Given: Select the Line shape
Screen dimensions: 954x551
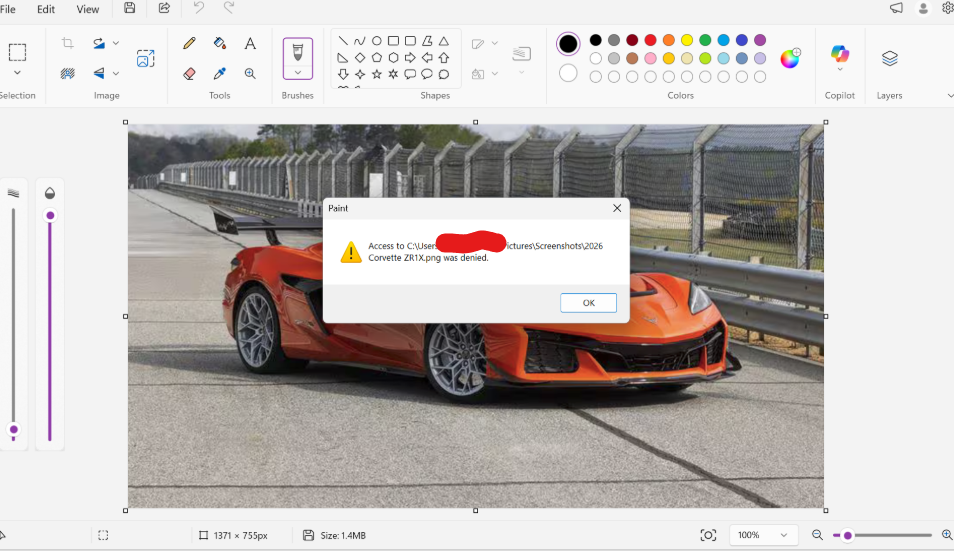Looking at the screenshot, I should [x=343, y=41].
